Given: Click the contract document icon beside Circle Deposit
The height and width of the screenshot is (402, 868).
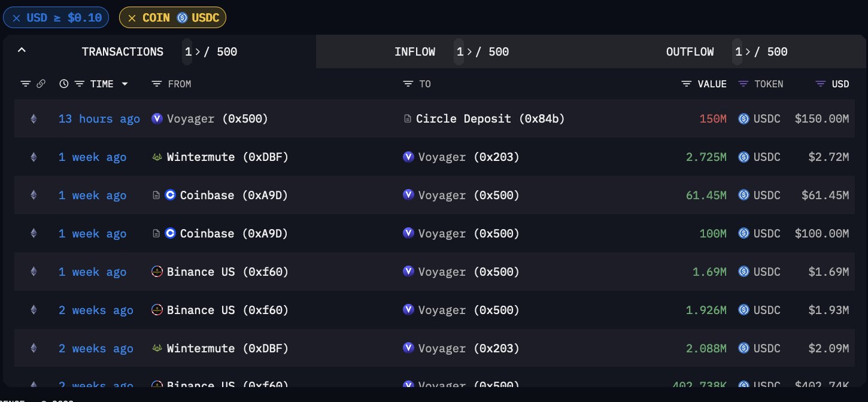Looking at the screenshot, I should pos(408,118).
